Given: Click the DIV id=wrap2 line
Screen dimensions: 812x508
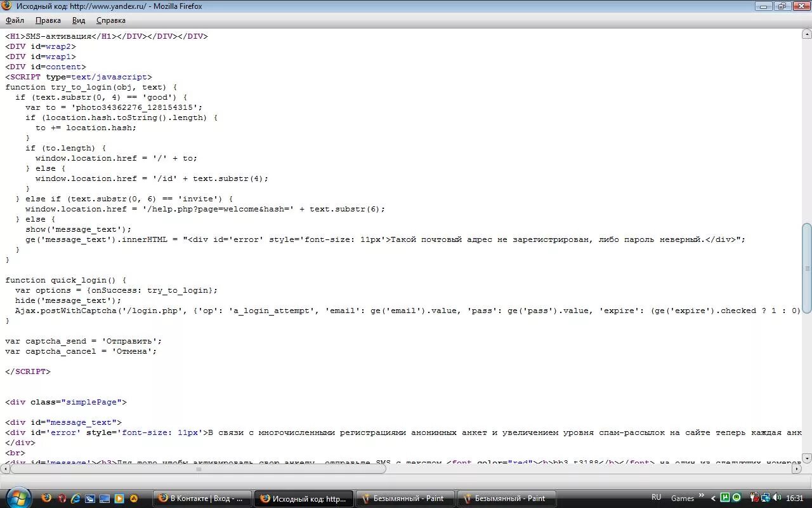Looking at the screenshot, I should coord(41,46).
